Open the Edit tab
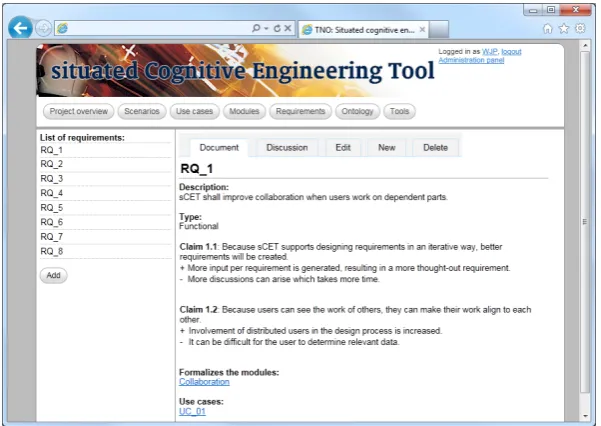The height and width of the screenshot is (426, 601). click(343, 148)
